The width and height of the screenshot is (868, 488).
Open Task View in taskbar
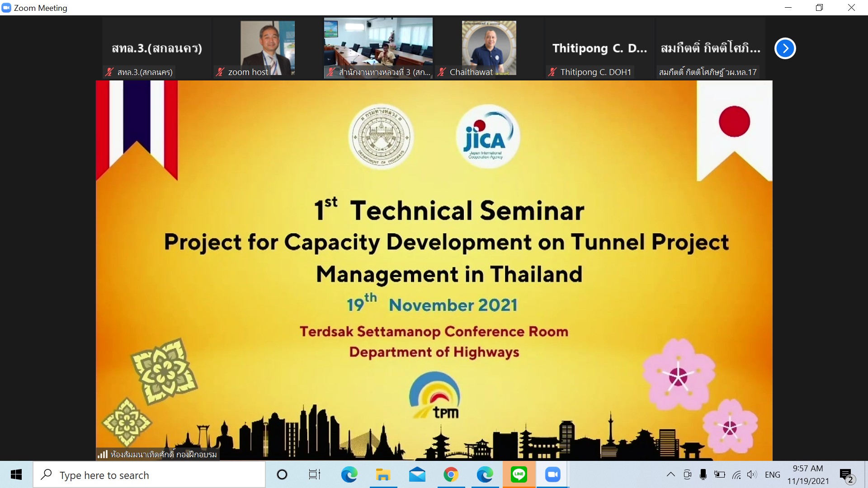[314, 475]
